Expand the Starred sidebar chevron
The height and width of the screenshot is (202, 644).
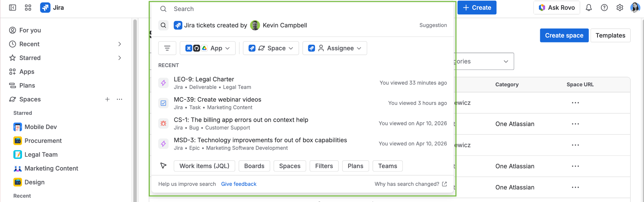pos(119,58)
